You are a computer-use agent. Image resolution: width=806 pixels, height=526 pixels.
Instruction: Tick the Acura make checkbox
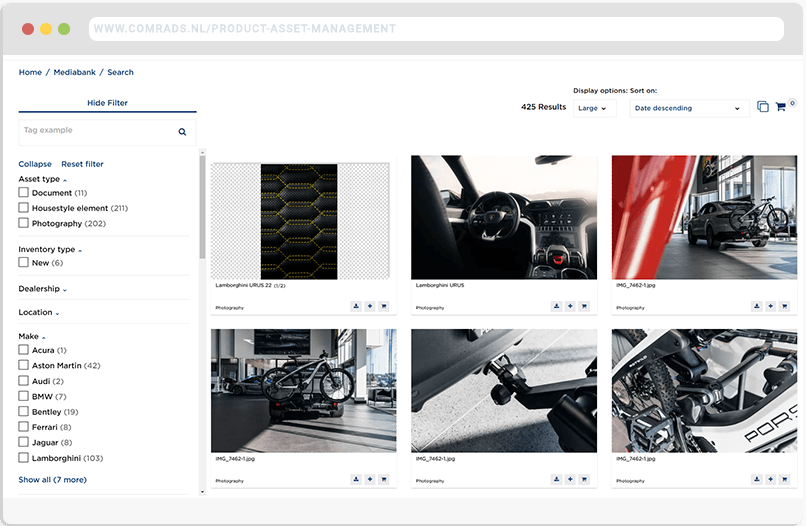point(23,350)
